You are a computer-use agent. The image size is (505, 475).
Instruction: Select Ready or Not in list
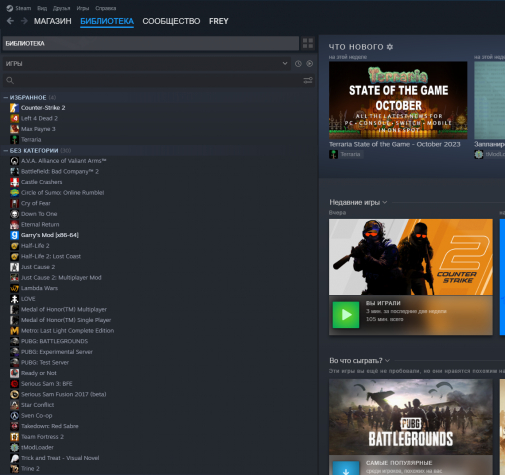[39, 373]
